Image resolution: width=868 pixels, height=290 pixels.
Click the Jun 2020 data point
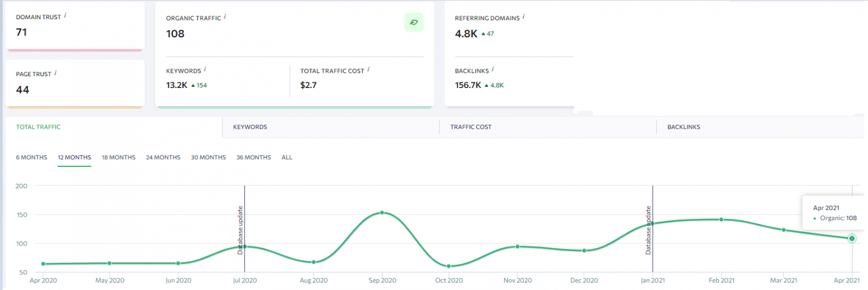pyautogui.click(x=178, y=263)
